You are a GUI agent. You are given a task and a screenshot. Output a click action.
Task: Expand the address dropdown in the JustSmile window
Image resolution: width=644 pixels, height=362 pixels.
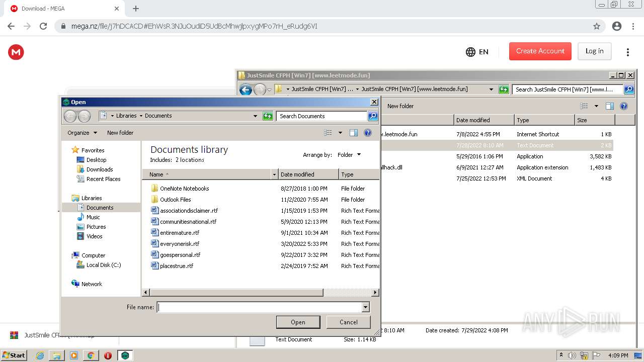[x=492, y=89]
